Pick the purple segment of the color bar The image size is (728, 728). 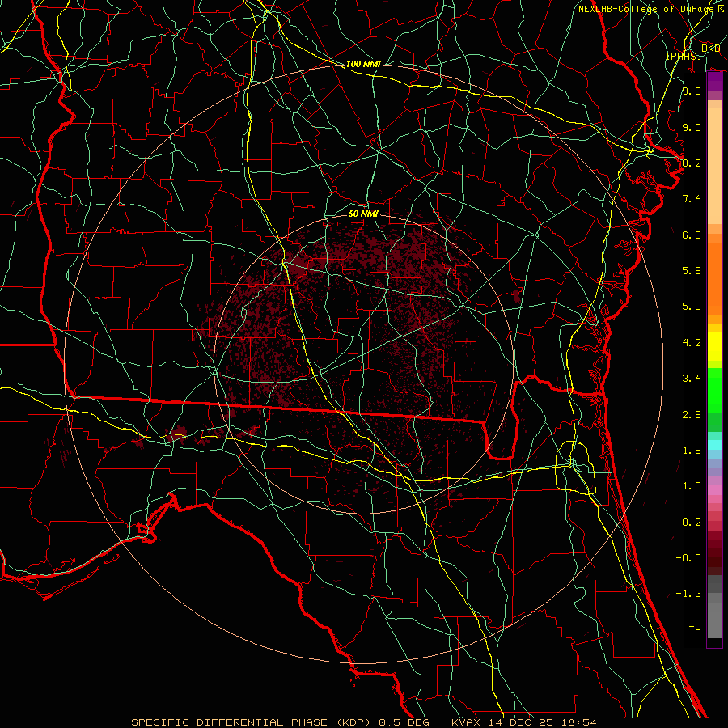click(714, 82)
